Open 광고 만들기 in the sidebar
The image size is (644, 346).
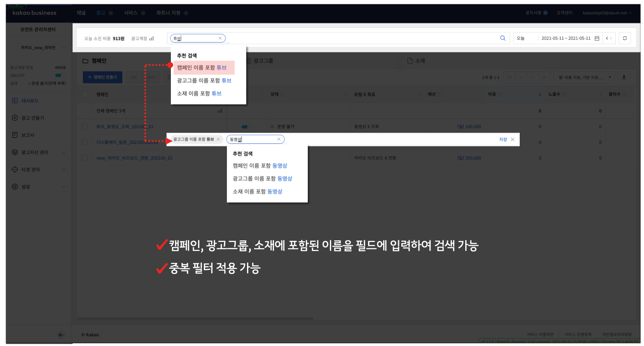pos(32,118)
